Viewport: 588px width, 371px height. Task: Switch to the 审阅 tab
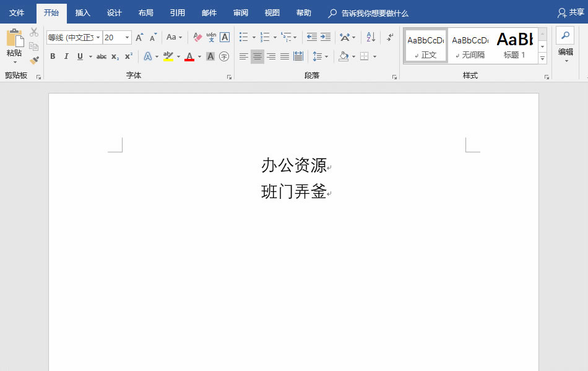[x=240, y=13]
